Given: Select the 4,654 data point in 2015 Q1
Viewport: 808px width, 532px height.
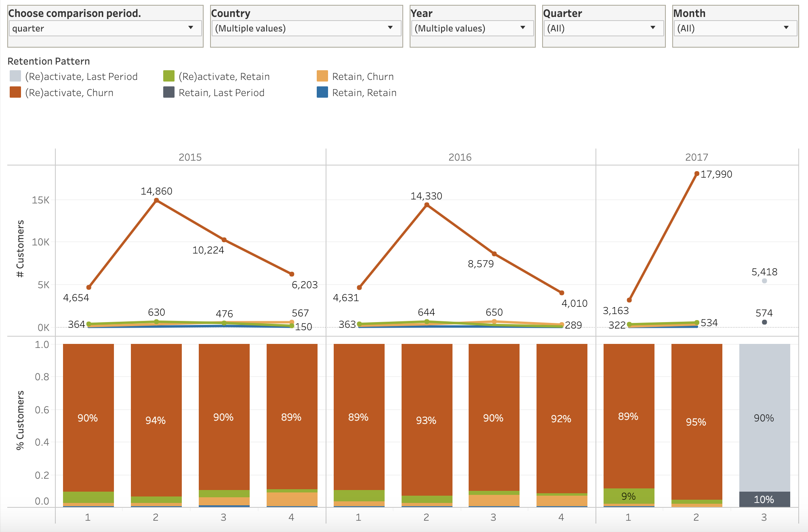Looking at the screenshot, I should click(x=89, y=287).
